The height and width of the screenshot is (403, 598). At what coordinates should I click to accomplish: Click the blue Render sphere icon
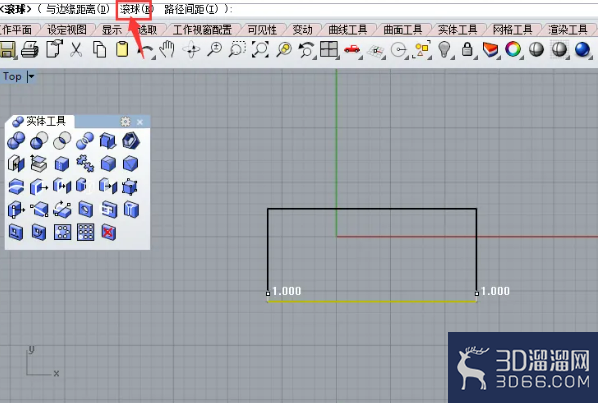click(x=582, y=49)
